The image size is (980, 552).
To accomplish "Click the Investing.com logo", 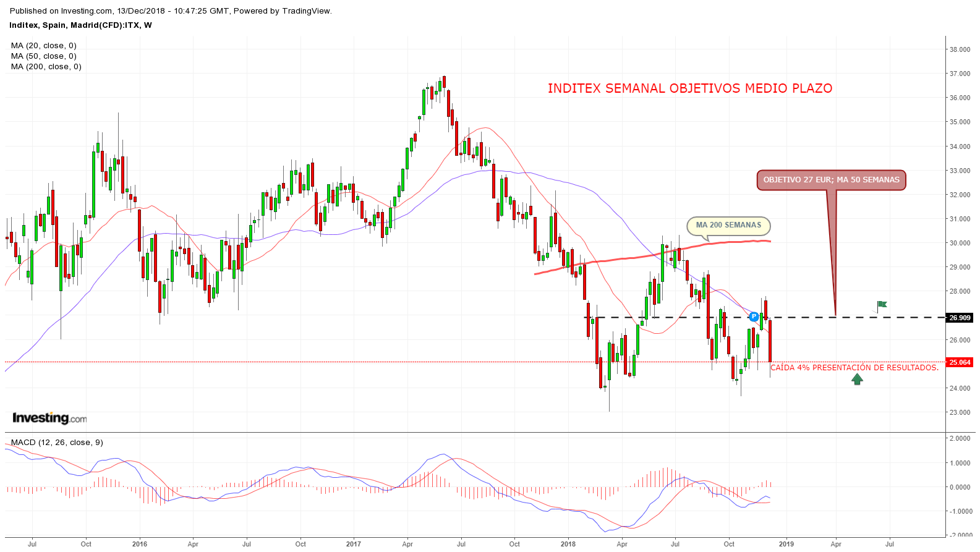I will 49,418.
